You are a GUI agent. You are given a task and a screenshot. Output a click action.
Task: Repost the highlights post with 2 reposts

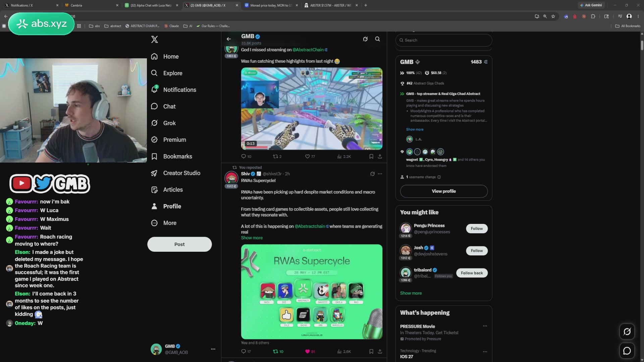click(x=277, y=157)
